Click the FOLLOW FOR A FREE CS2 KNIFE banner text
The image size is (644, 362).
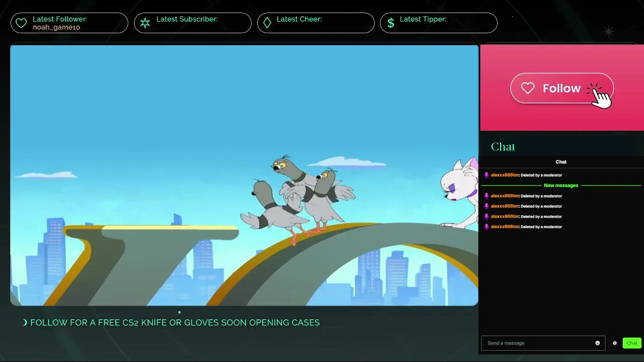(175, 323)
